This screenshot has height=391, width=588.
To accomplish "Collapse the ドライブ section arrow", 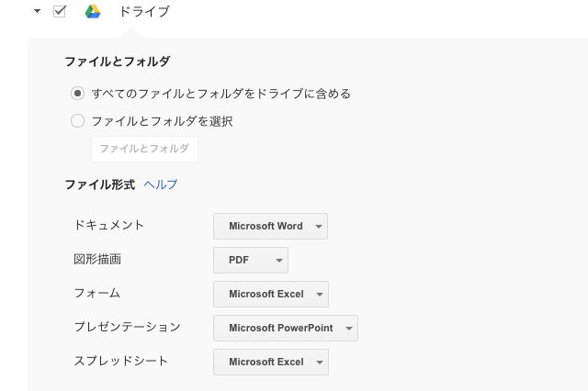I will tap(37, 11).
